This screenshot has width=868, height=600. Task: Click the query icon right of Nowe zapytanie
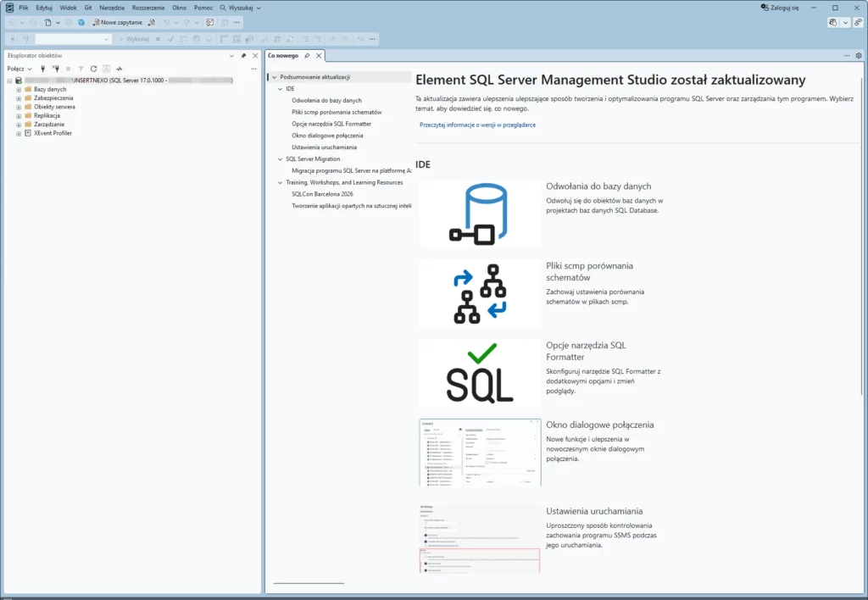coord(152,23)
